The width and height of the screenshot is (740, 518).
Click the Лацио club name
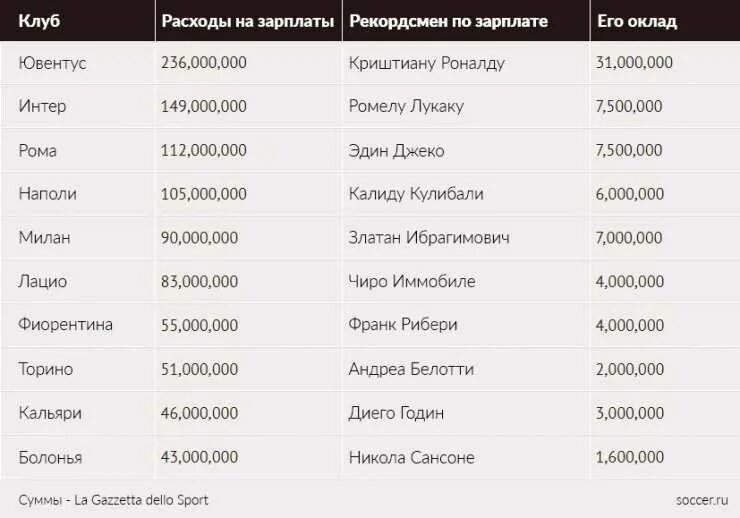[x=42, y=282]
